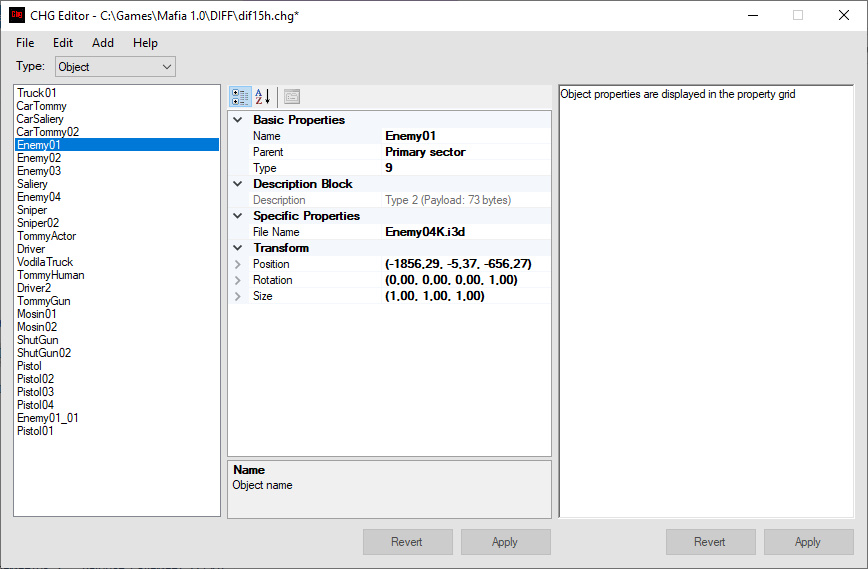Open the Add menu
The image size is (868, 569).
tap(103, 43)
